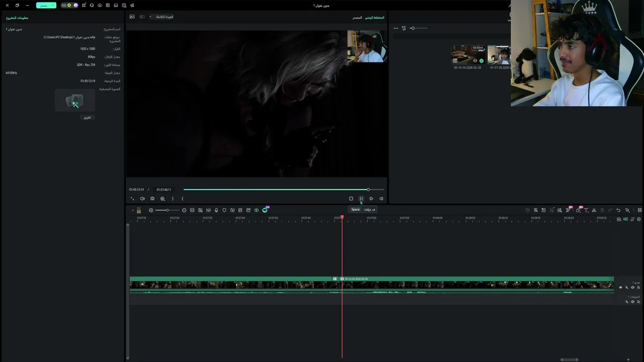Viewport: 644px width, 362px height.
Task: Set mark-in point with the { icon
Action: 182,199
